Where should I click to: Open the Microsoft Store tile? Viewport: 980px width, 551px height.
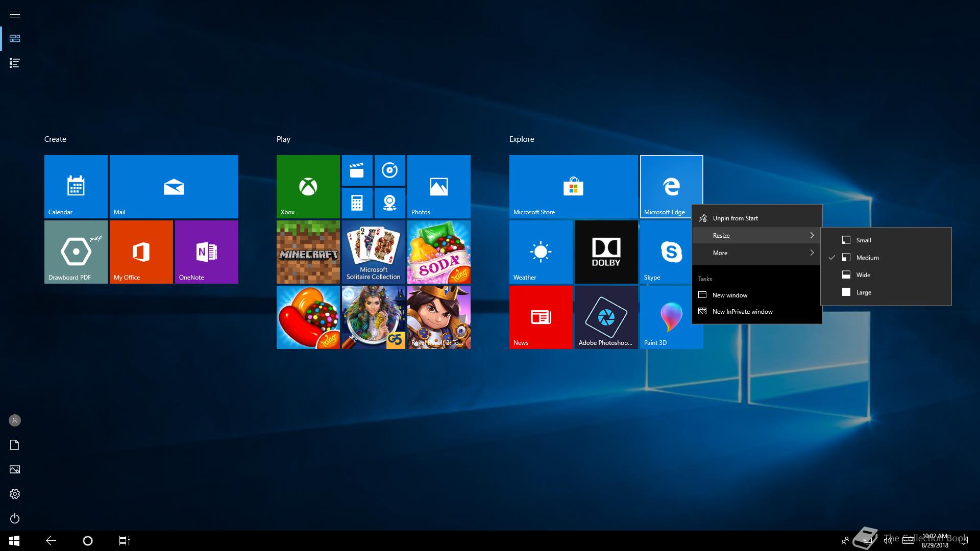574,187
